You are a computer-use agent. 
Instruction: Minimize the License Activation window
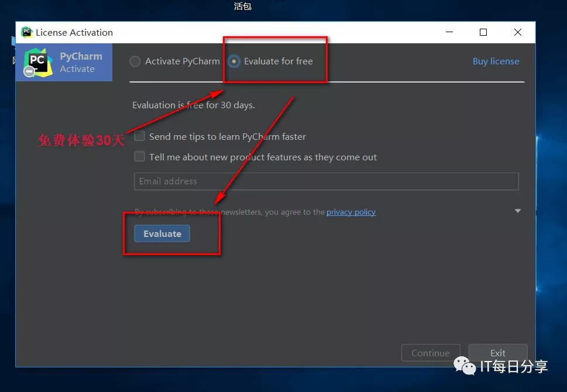pos(449,32)
